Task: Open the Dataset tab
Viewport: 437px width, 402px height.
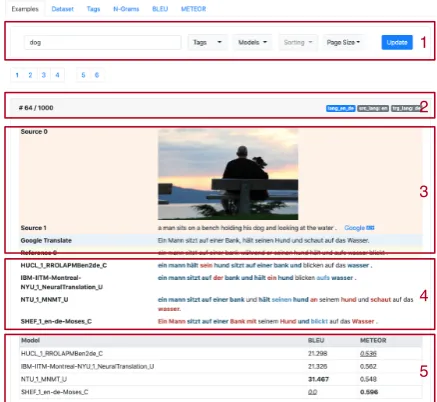Action: [62, 9]
